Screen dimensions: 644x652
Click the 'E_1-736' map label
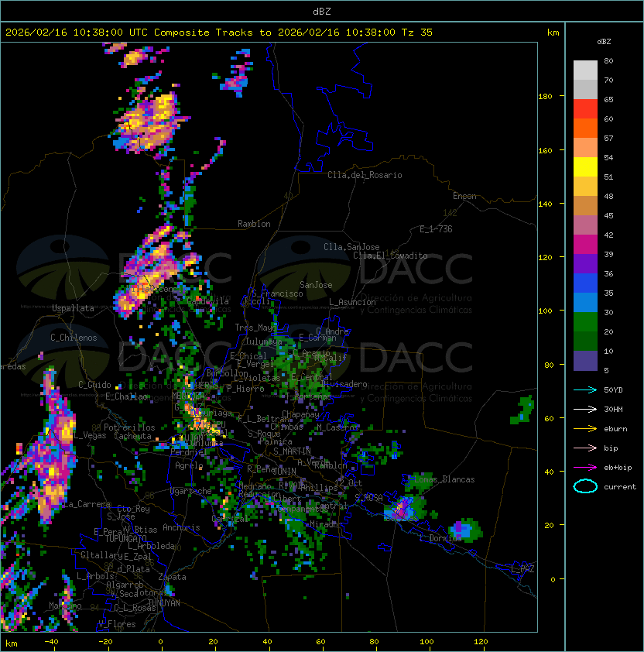pyautogui.click(x=436, y=229)
